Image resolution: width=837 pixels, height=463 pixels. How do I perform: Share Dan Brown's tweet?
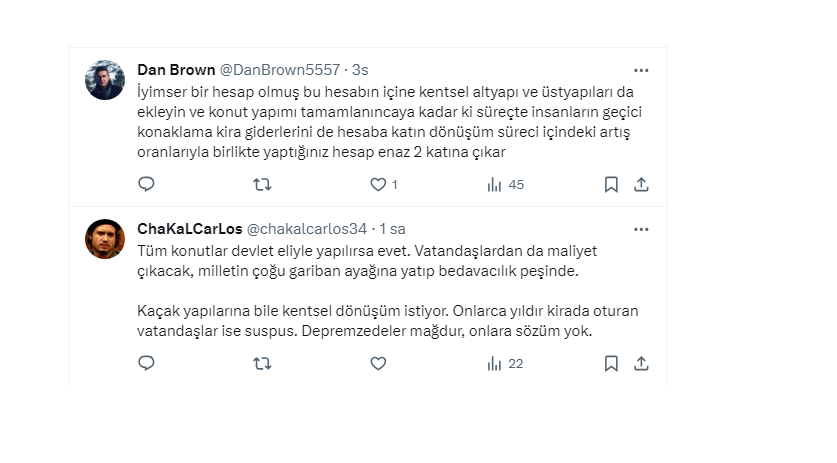[641, 184]
